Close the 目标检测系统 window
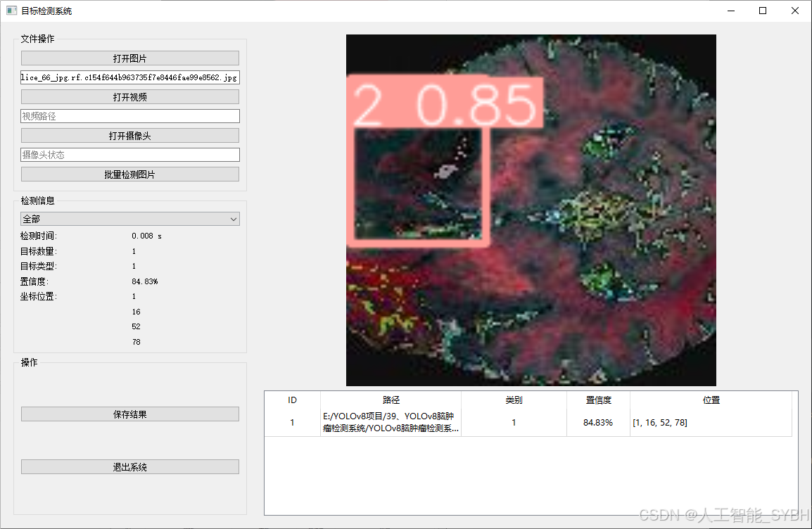812x529 pixels. (x=795, y=11)
